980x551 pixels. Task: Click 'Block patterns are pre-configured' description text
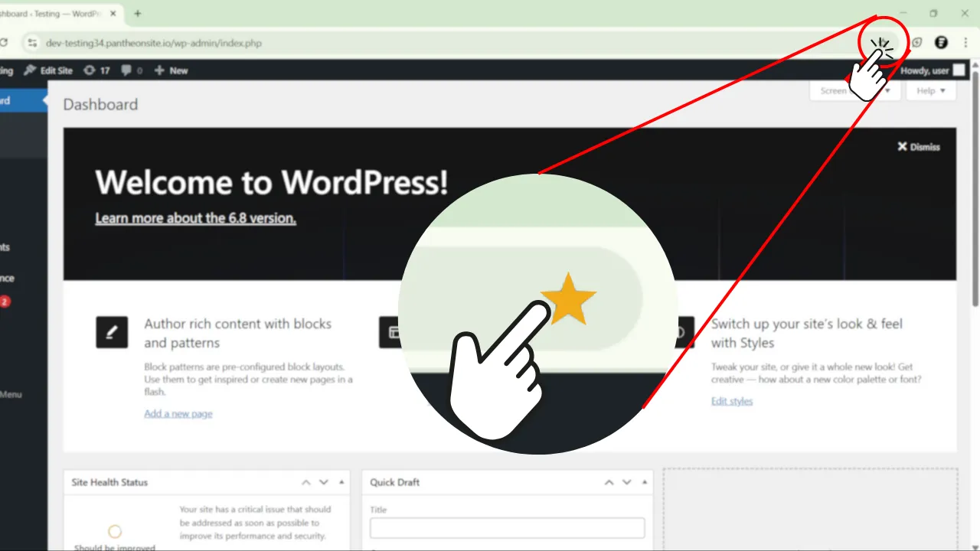tap(248, 379)
